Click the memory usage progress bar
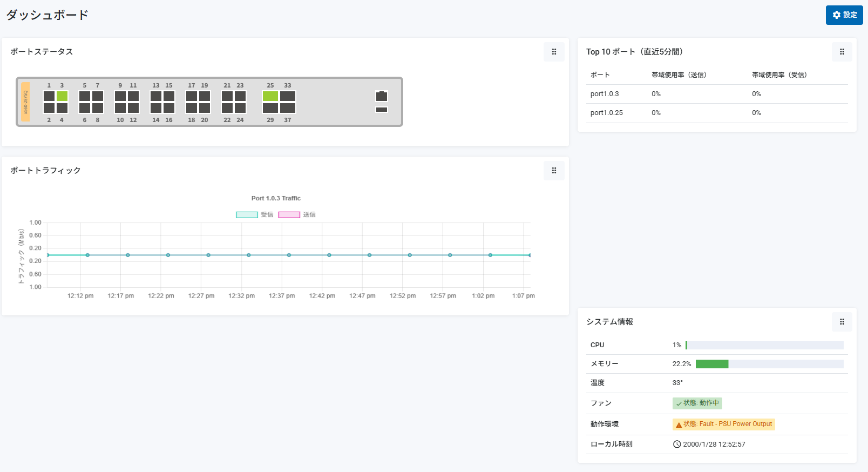The image size is (868, 472). [x=769, y=364]
